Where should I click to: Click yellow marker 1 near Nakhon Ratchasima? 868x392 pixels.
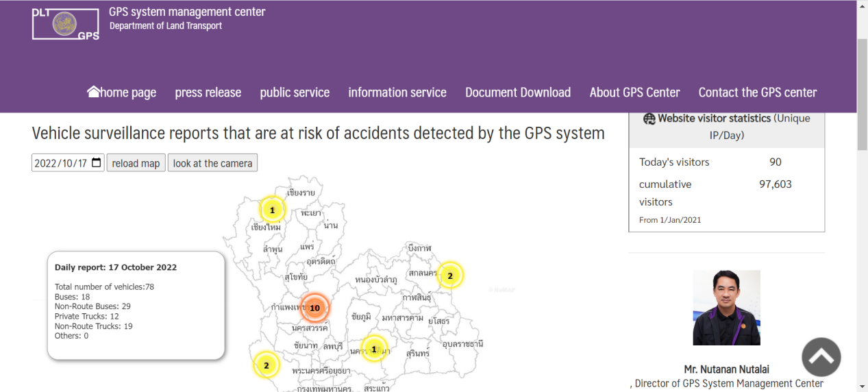click(x=374, y=349)
